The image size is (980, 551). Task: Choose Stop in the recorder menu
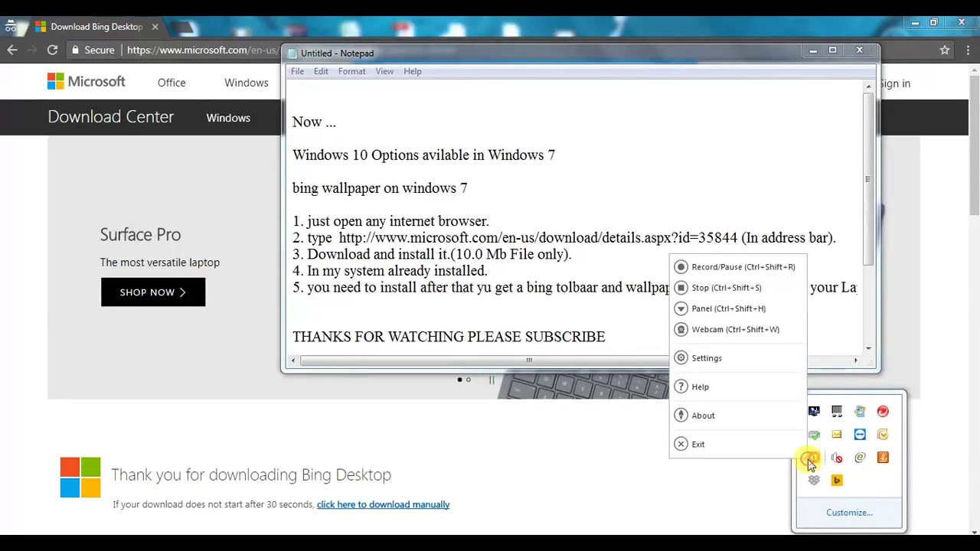pos(737,288)
